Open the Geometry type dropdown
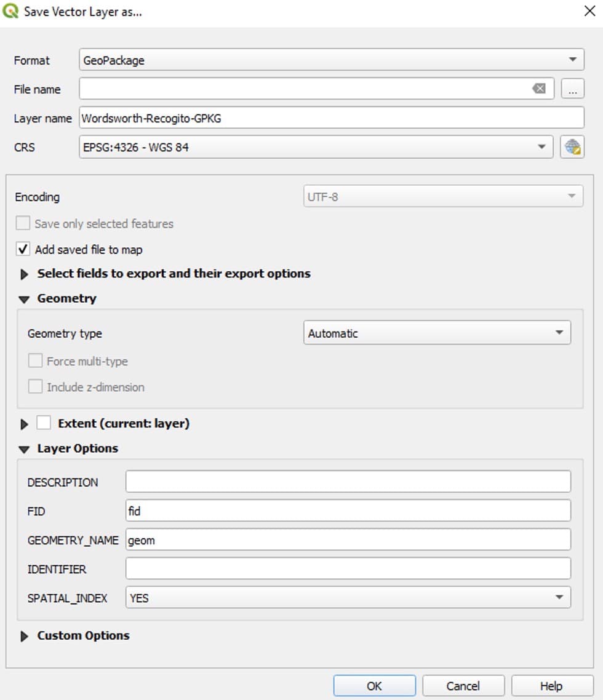603x700 pixels. 436,333
